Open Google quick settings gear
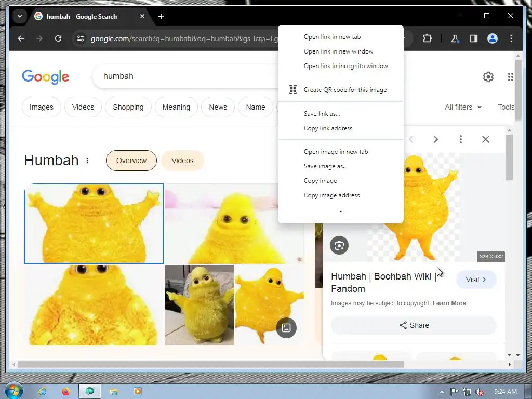532x399 pixels. (488, 77)
